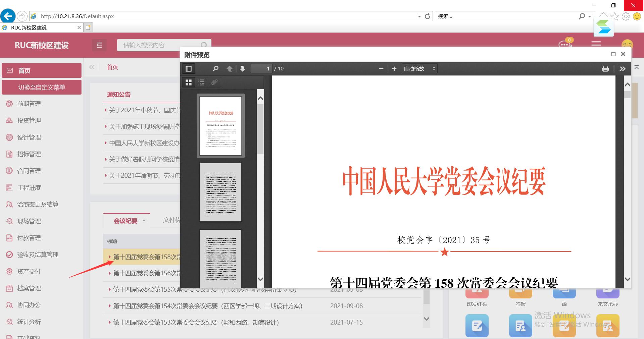
Task: Open 合同管理 in the left menu
Action: 29,171
